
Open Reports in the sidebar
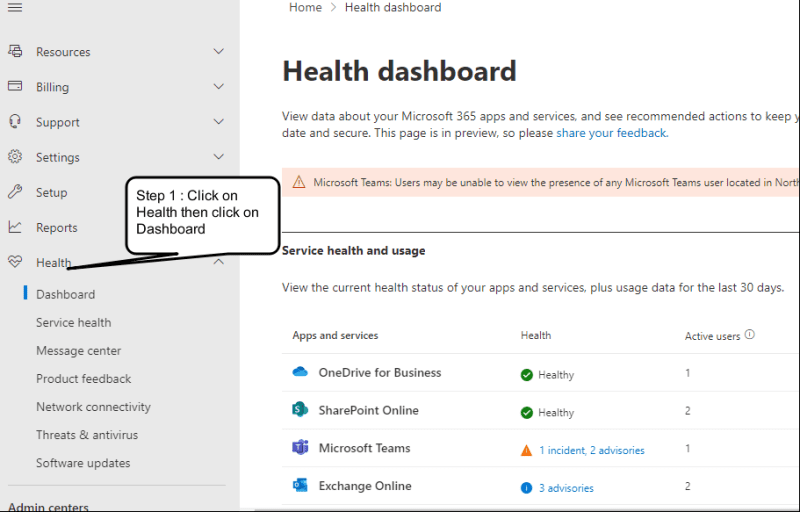click(x=57, y=227)
